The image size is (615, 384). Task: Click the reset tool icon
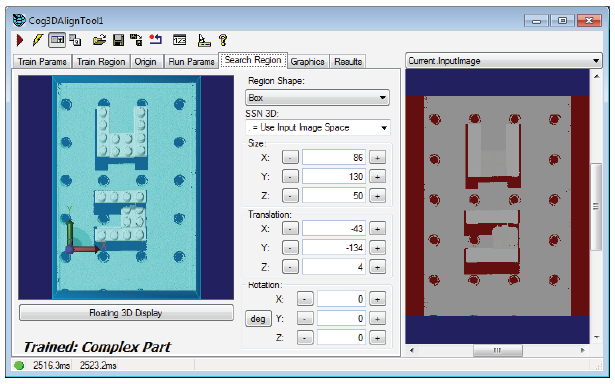[156, 40]
